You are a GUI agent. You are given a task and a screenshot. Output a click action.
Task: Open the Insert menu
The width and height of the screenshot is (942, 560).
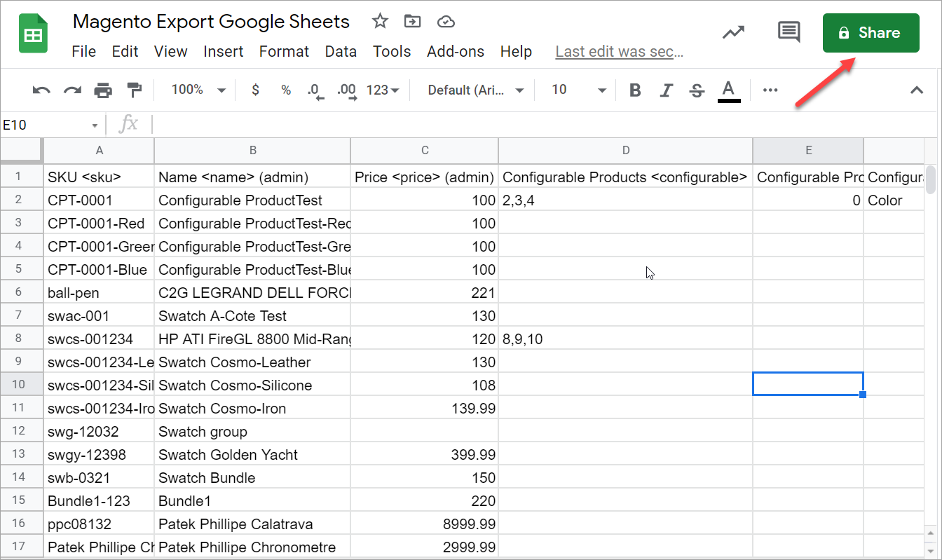224,51
